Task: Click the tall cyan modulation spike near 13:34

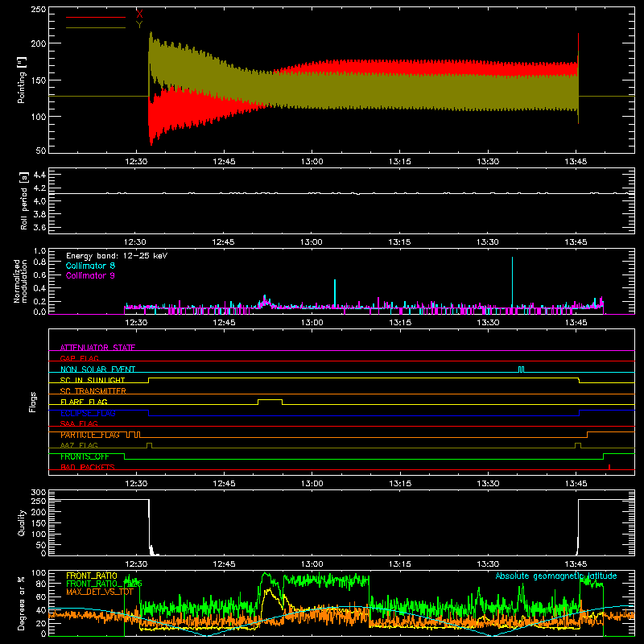Action: click(x=512, y=282)
